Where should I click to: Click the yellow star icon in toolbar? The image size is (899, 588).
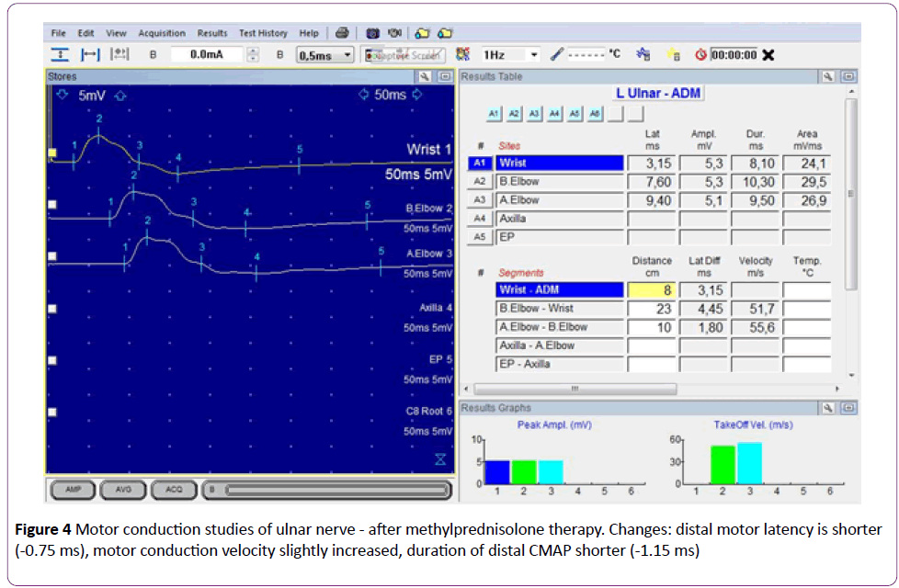[675, 54]
